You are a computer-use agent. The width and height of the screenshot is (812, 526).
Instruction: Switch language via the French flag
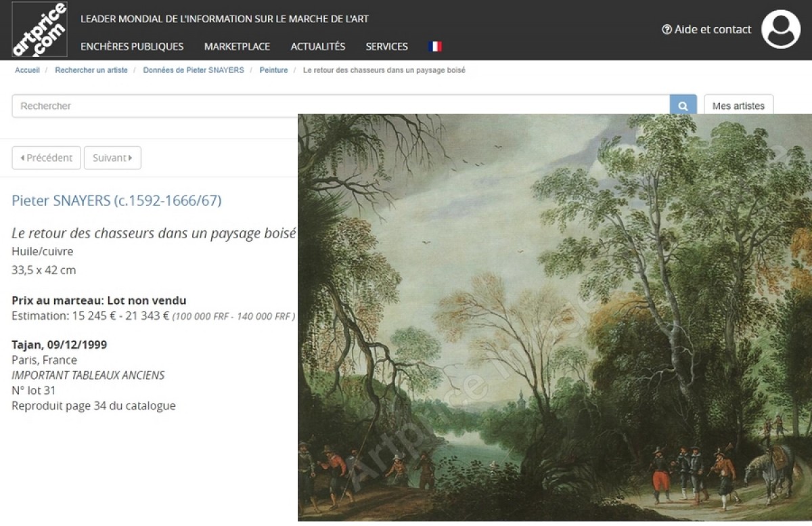click(x=435, y=47)
